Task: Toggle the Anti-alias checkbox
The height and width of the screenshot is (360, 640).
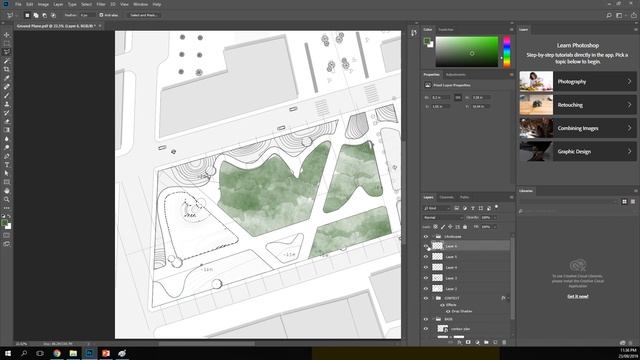Action: point(101,15)
